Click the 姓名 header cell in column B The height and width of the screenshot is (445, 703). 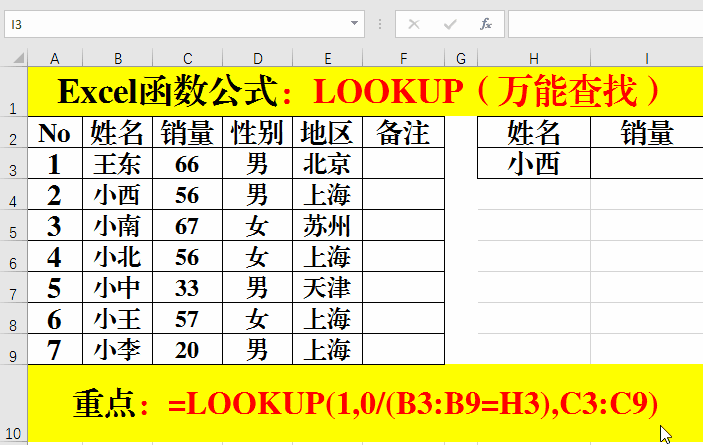[x=118, y=132]
